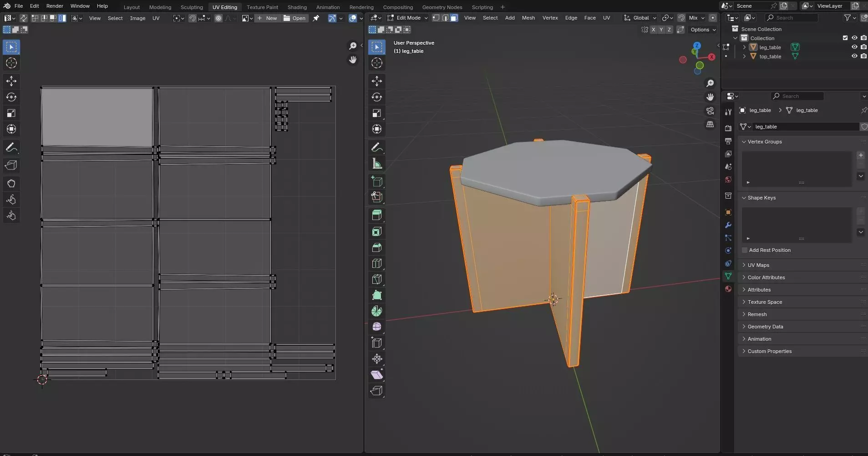Image resolution: width=868 pixels, height=456 pixels.
Task: Disable leg_table in renders camera icon
Action: (x=863, y=47)
